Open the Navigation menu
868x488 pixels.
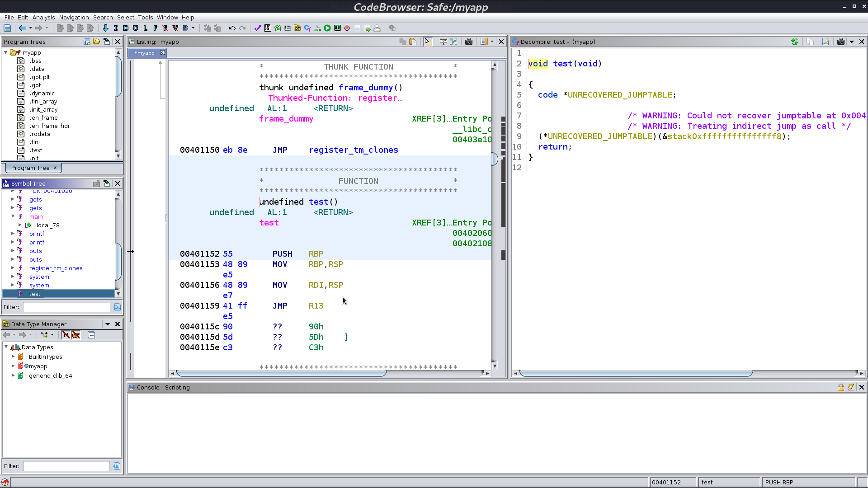pyautogui.click(x=74, y=17)
